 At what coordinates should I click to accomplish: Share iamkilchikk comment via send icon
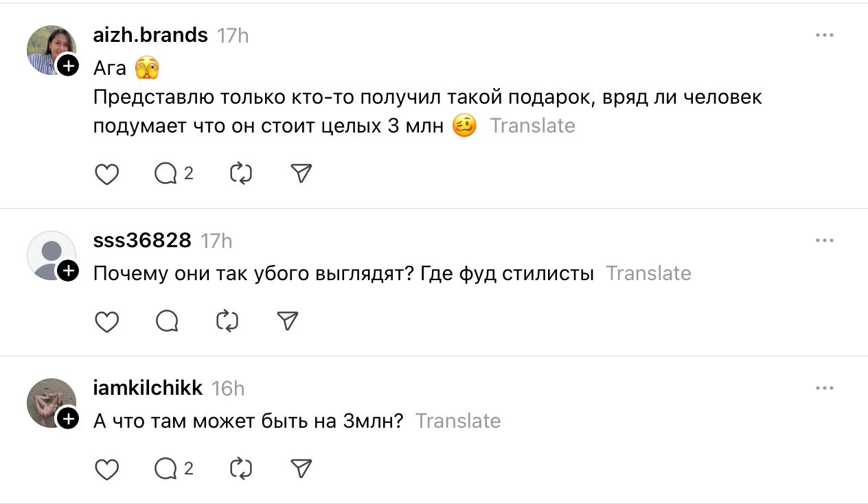click(x=301, y=469)
